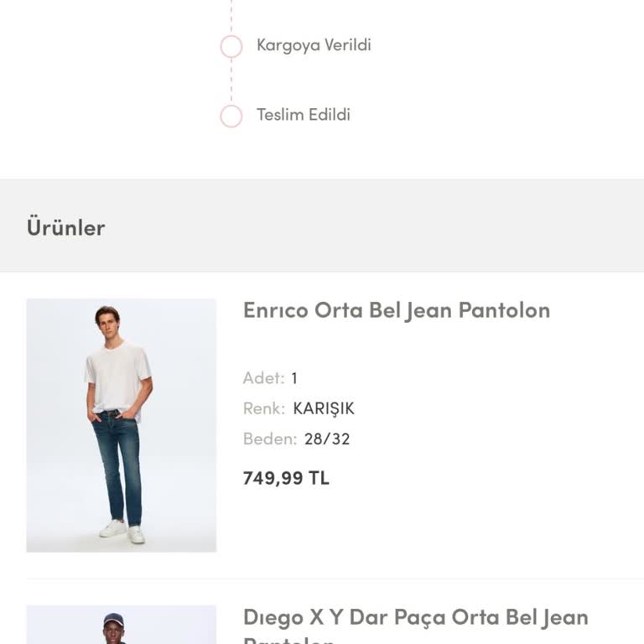
Task: Click the 749,99 TL price
Action: pos(286,478)
